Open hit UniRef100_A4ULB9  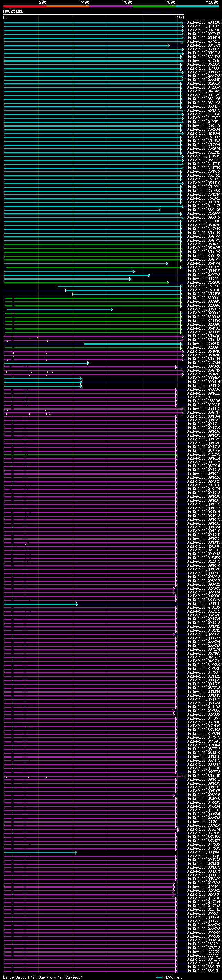click(x=203, y=608)
